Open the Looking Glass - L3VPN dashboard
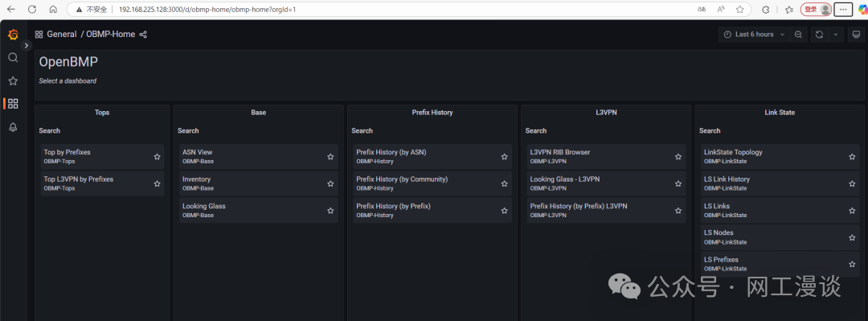Viewport: 868px width, 321px height. point(606,183)
